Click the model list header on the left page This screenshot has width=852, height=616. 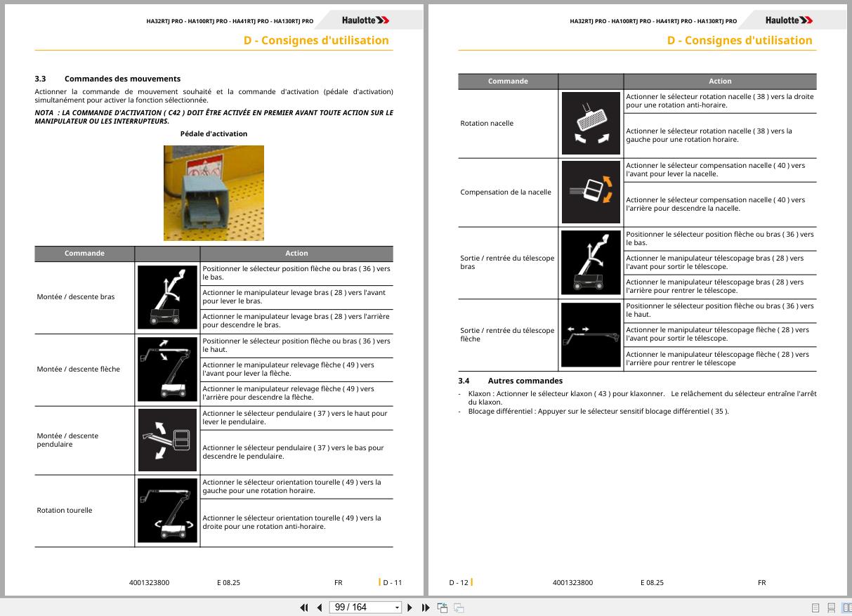[x=230, y=21]
